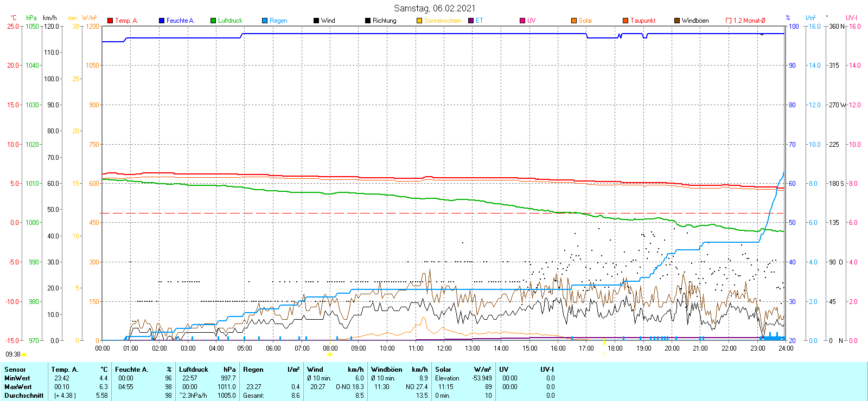This screenshot has height=401, width=868.
Task: Click the 12:00 time axis label
Action: (x=444, y=348)
